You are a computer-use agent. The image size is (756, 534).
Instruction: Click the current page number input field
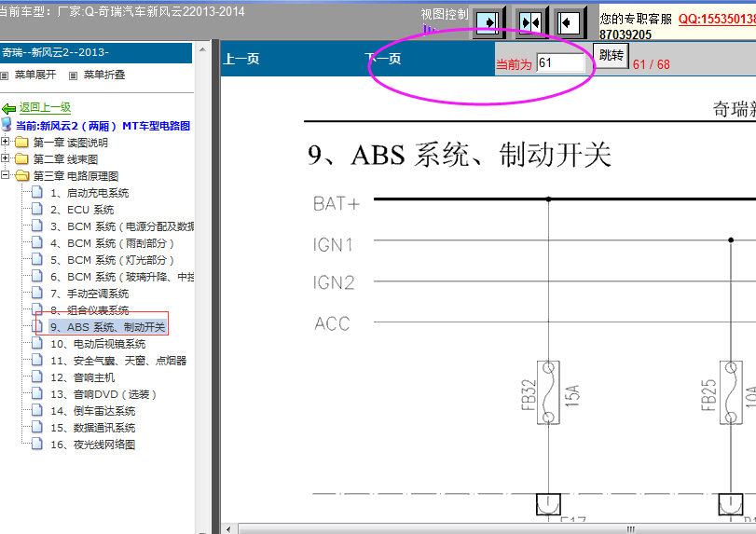(561, 62)
